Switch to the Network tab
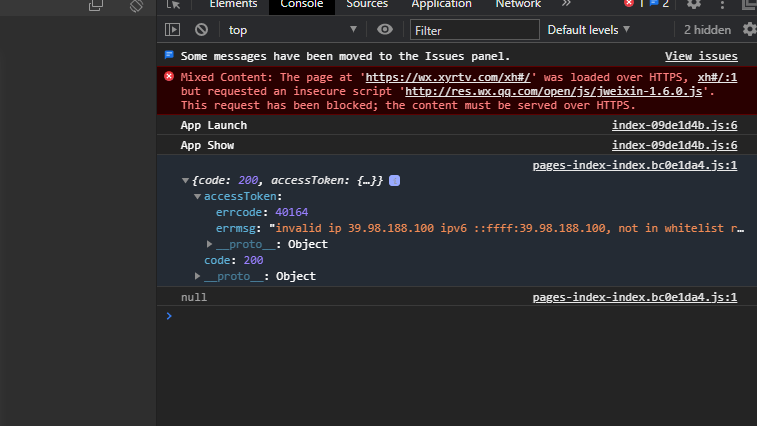Image resolution: width=757 pixels, height=426 pixels. point(518,4)
